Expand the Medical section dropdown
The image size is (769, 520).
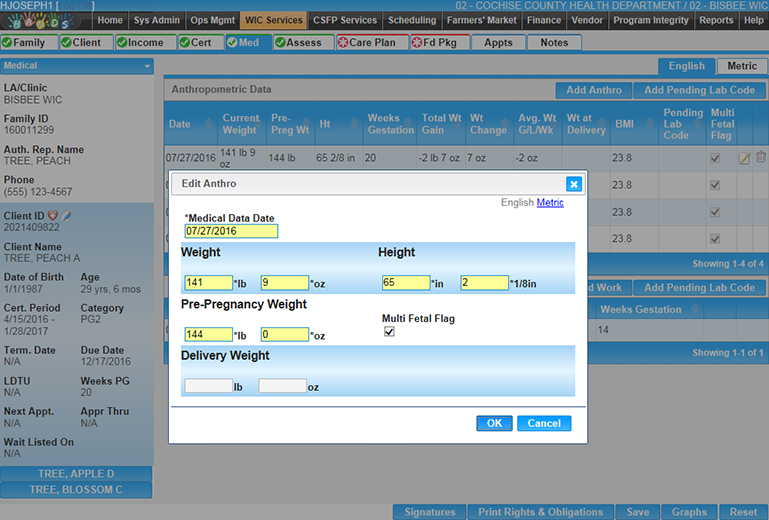148,66
